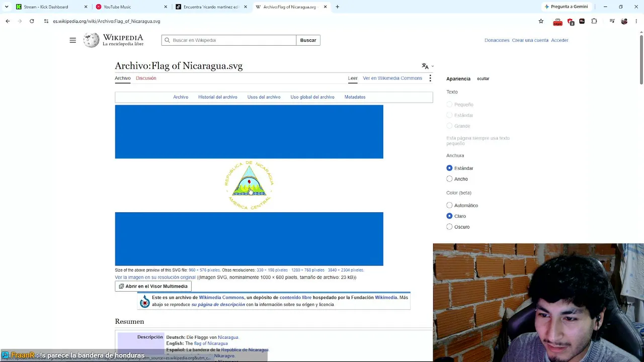
Task: View site information icon in address bar
Action: tap(46, 21)
